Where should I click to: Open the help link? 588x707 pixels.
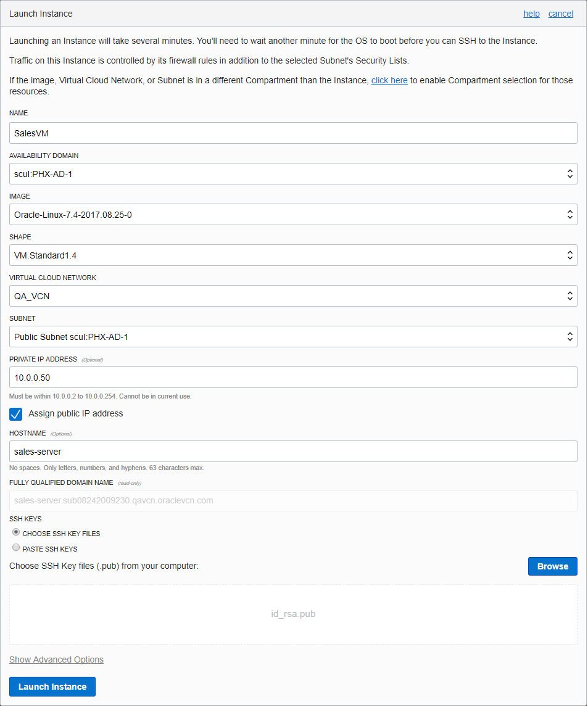(531, 14)
